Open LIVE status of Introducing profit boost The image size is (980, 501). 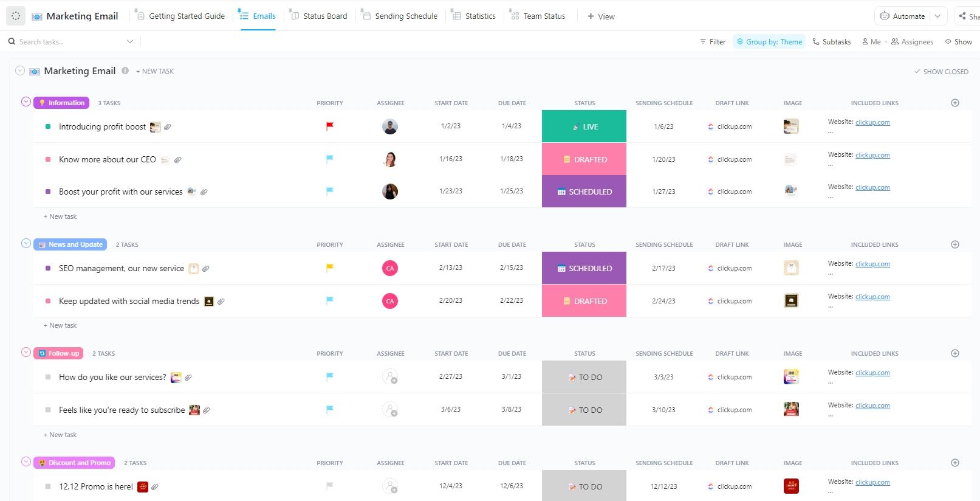point(584,126)
